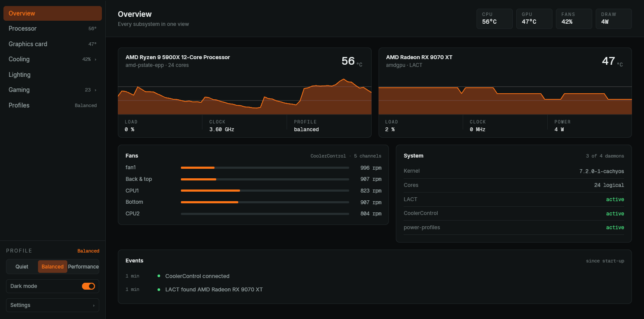Image resolution: width=644 pixels, height=319 pixels.
Task: Click the DRAW 4W header chip
Action: point(614,19)
